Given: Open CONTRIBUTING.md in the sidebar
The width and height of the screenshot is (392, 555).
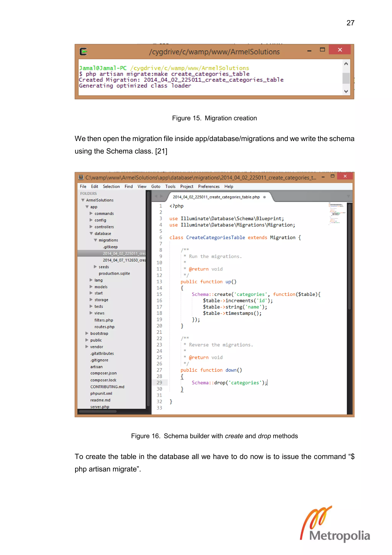Looking at the screenshot, I should pos(107,387).
